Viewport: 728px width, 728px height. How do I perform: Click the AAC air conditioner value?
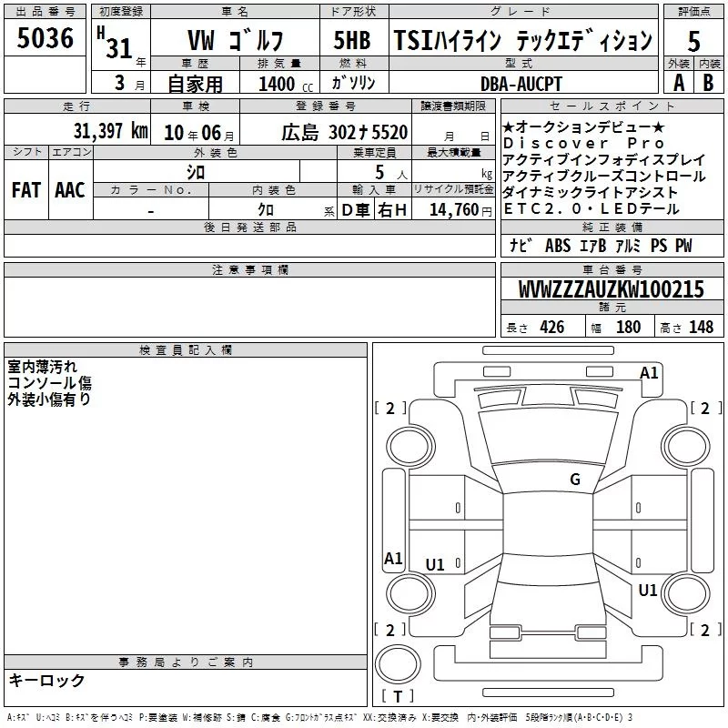point(70,190)
